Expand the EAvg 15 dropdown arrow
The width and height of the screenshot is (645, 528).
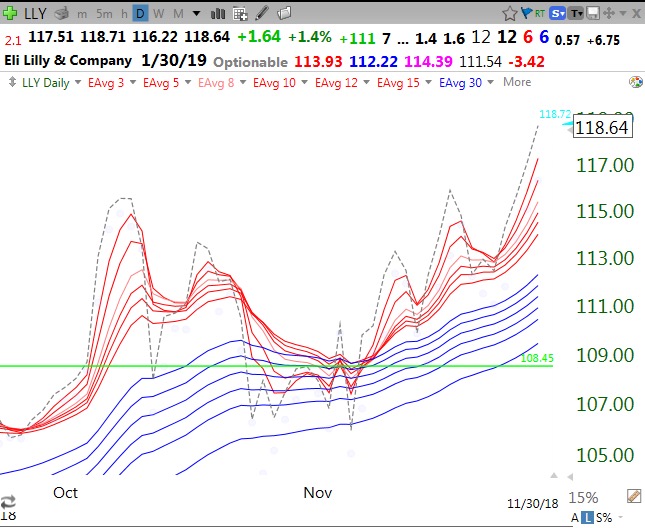(428, 82)
